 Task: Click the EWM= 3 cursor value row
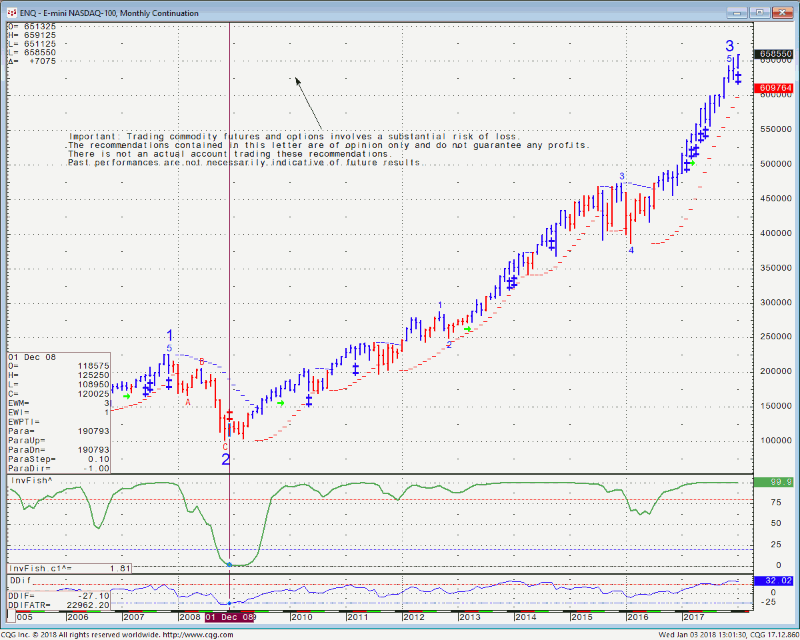pos(59,404)
